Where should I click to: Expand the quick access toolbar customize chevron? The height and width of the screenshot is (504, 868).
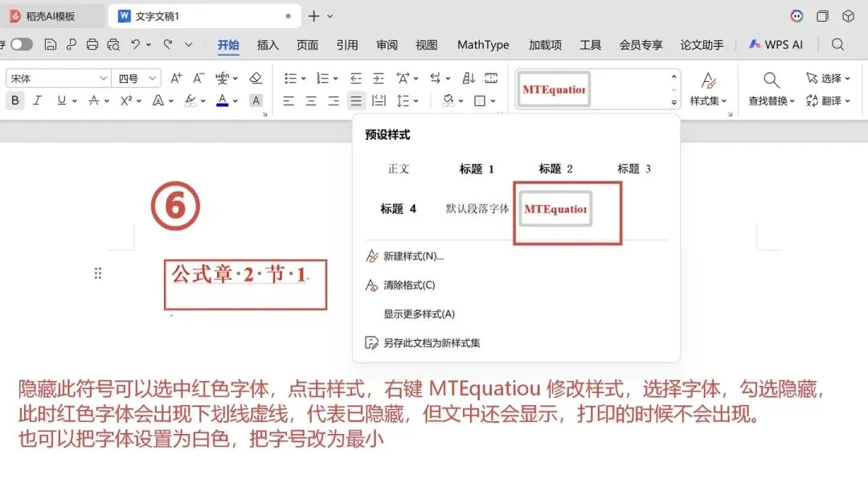[189, 45]
